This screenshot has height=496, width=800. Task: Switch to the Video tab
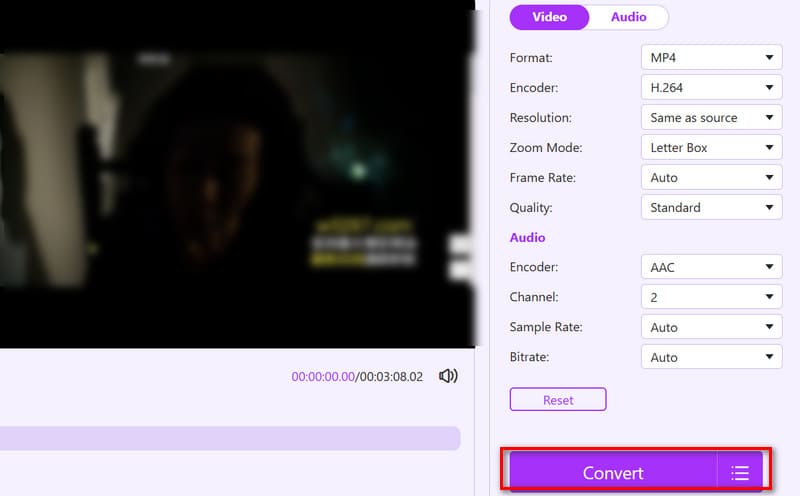pyautogui.click(x=549, y=17)
